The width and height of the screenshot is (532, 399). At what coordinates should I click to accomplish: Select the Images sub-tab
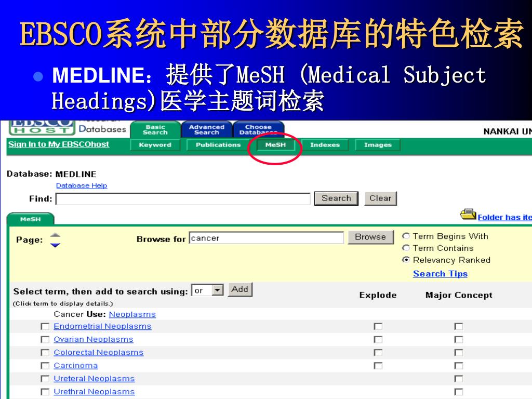pos(378,145)
